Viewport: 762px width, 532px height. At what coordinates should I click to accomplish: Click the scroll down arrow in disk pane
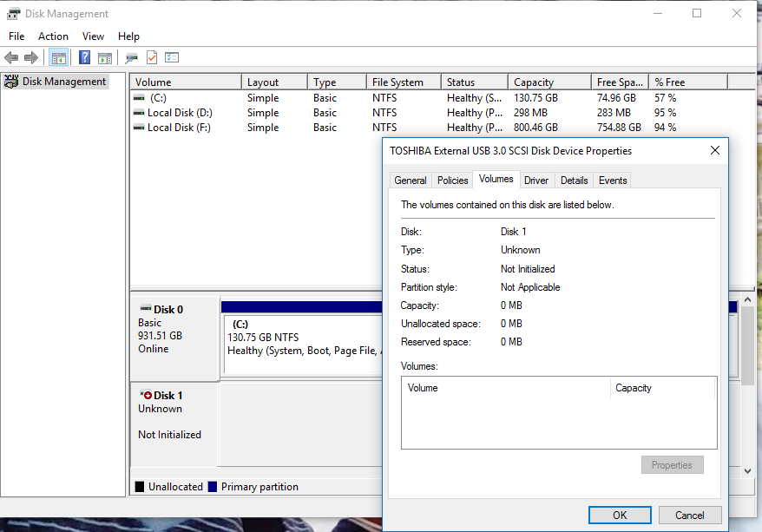point(747,470)
